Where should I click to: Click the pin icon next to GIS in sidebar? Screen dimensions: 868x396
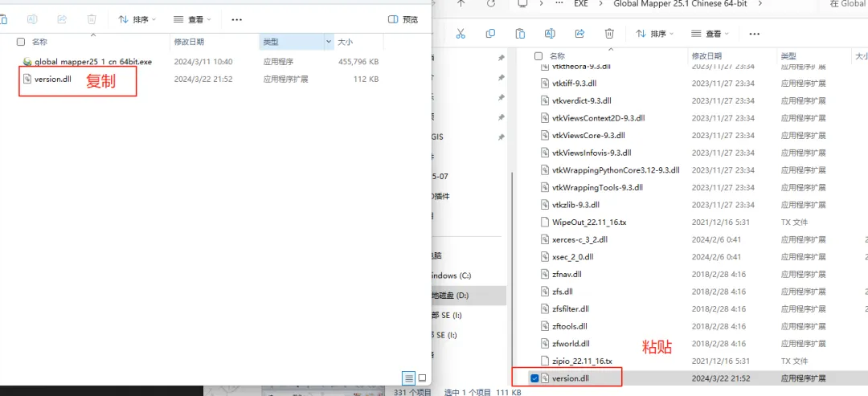(501, 137)
